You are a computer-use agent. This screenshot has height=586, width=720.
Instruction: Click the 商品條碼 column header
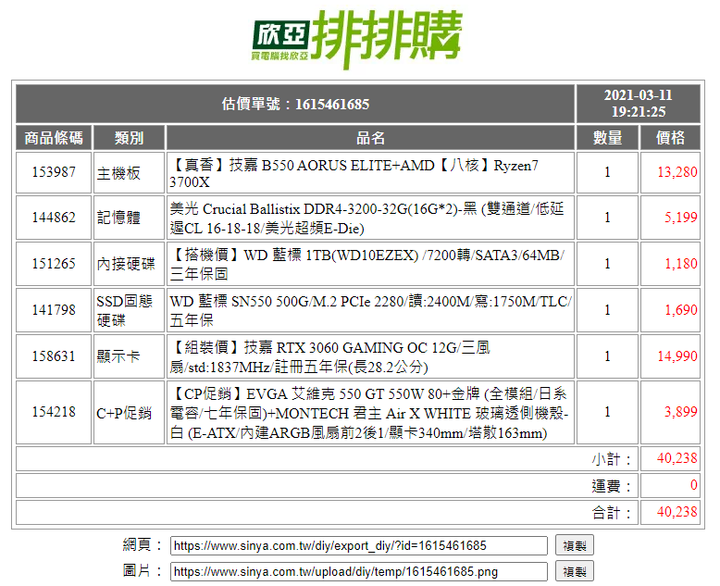pos(54,137)
